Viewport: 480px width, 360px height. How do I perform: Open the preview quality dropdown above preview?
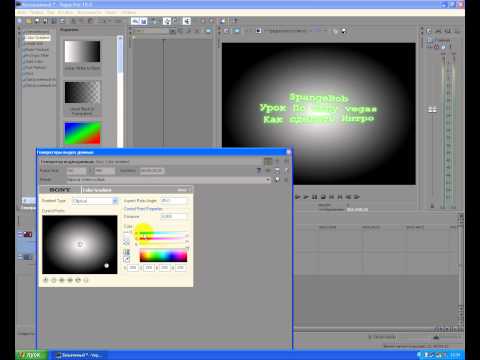click(289, 31)
